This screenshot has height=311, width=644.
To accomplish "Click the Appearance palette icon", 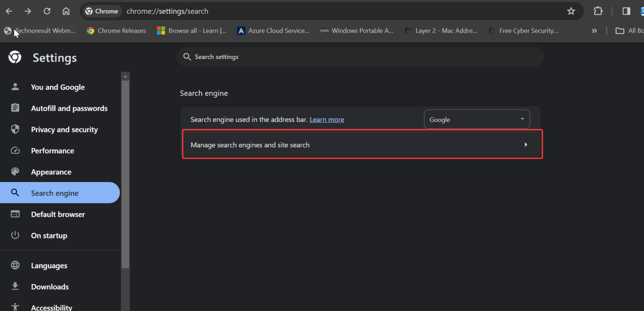I will point(15,171).
